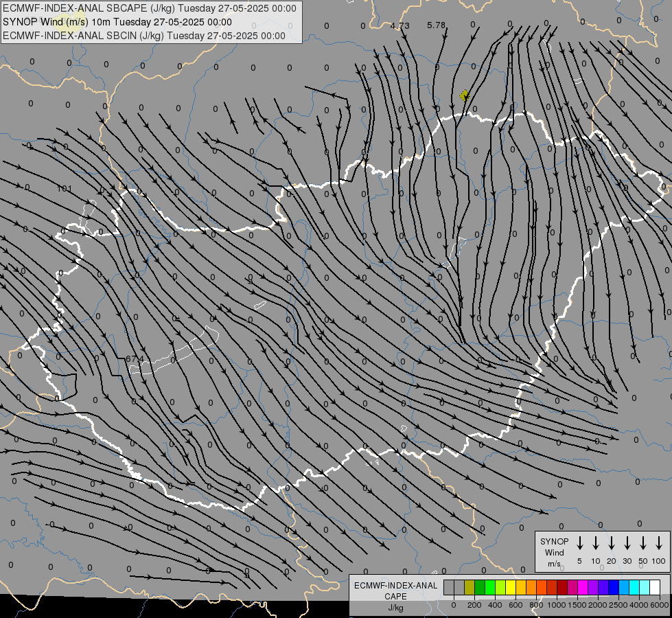The height and width of the screenshot is (618, 672).
Task: Click the 1000 tick label on the CAPE scale
Action: (556, 605)
